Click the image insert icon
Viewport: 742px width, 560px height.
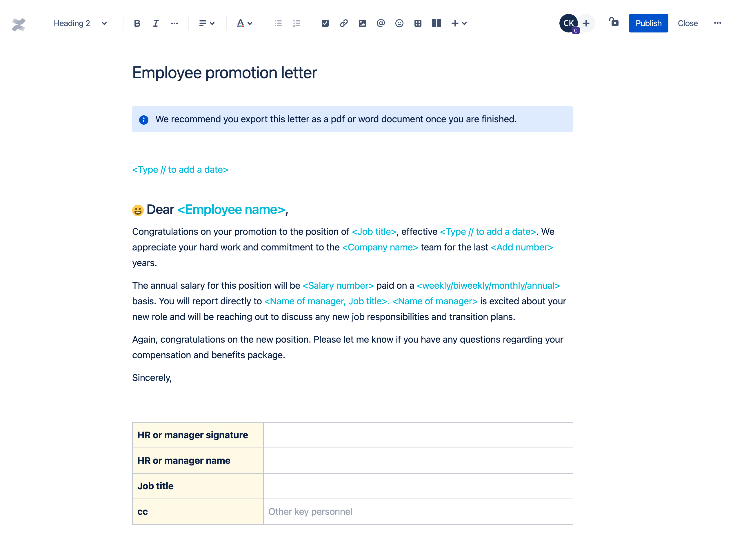pyautogui.click(x=362, y=23)
